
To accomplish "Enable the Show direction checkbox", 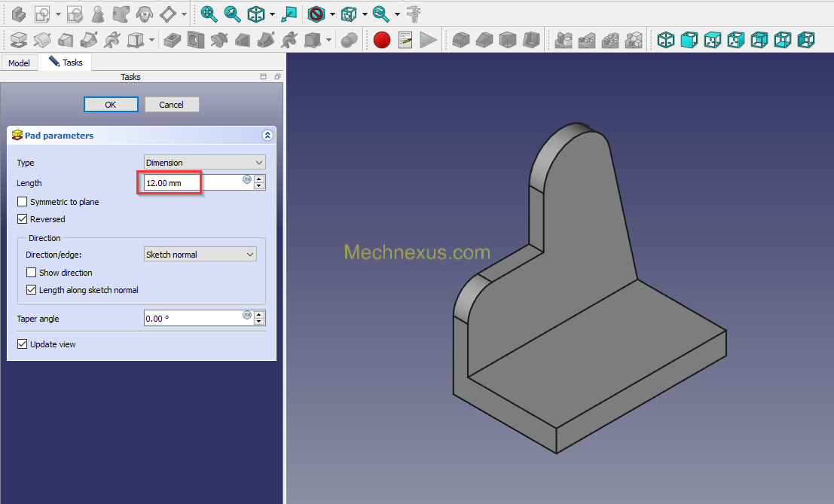I will 32,273.
